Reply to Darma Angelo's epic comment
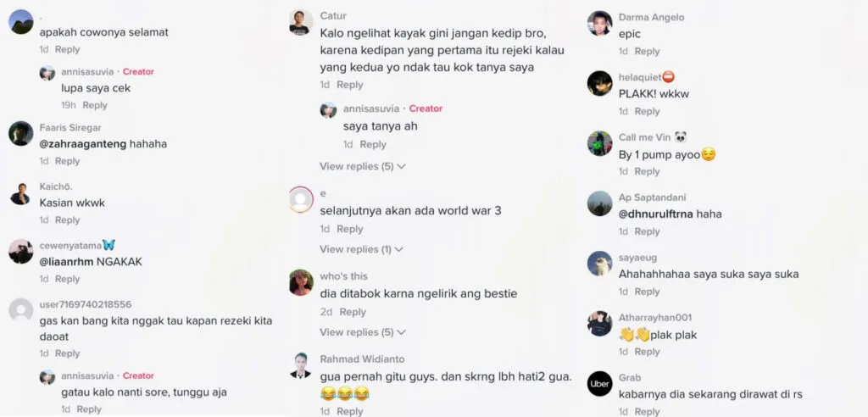 click(x=647, y=51)
